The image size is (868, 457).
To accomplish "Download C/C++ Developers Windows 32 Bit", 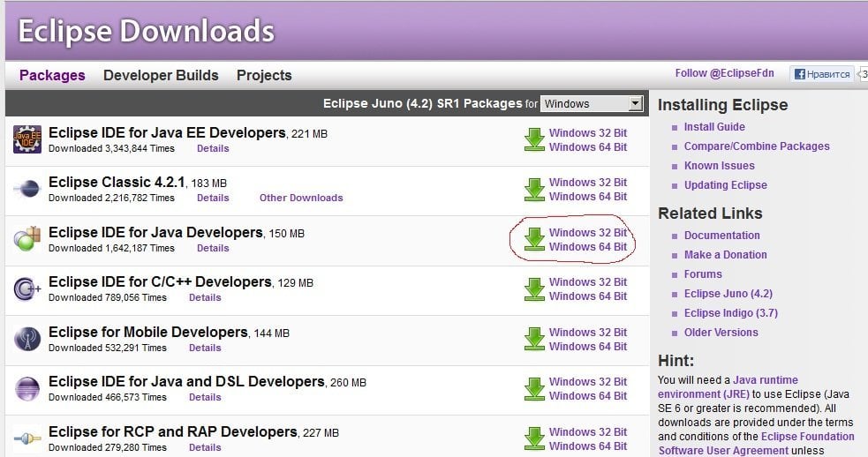I will click(588, 281).
